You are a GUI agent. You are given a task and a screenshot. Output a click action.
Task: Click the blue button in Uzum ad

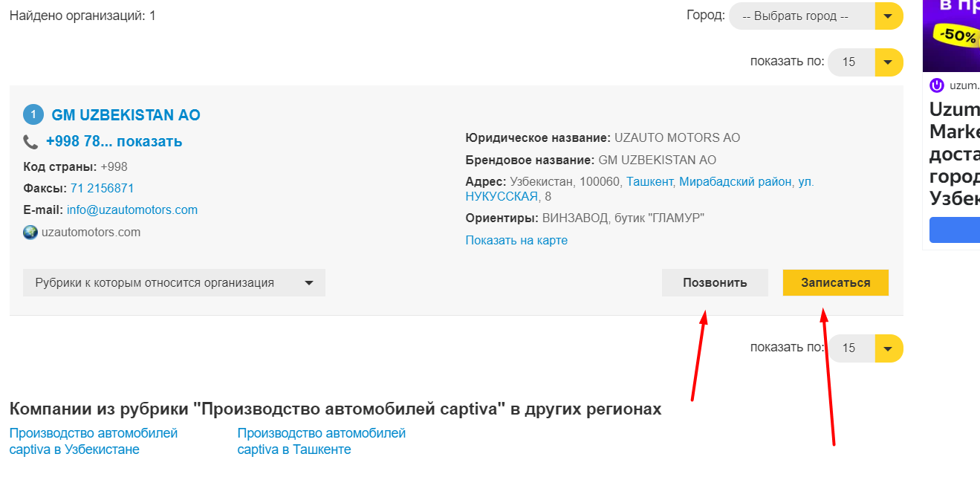(955, 230)
